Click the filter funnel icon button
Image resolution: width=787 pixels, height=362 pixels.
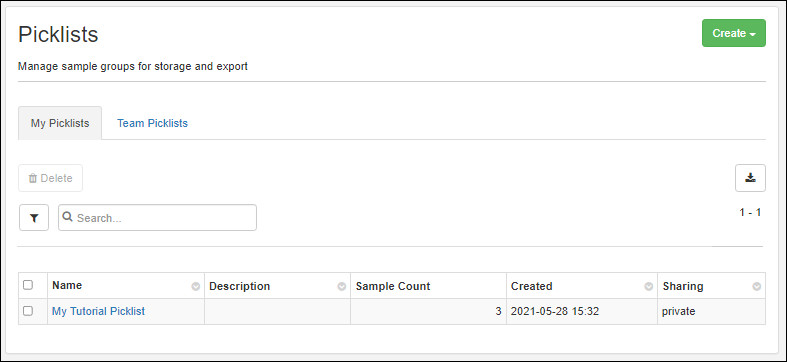(34, 217)
